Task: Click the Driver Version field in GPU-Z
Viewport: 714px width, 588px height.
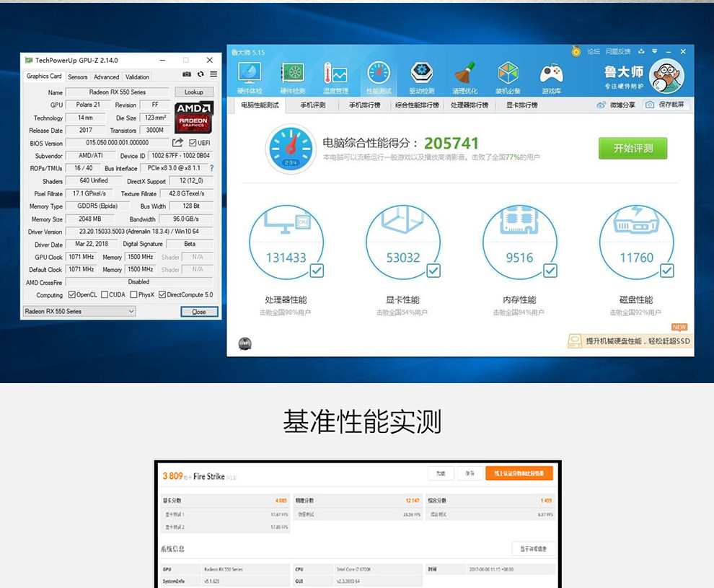Action: coord(139,232)
